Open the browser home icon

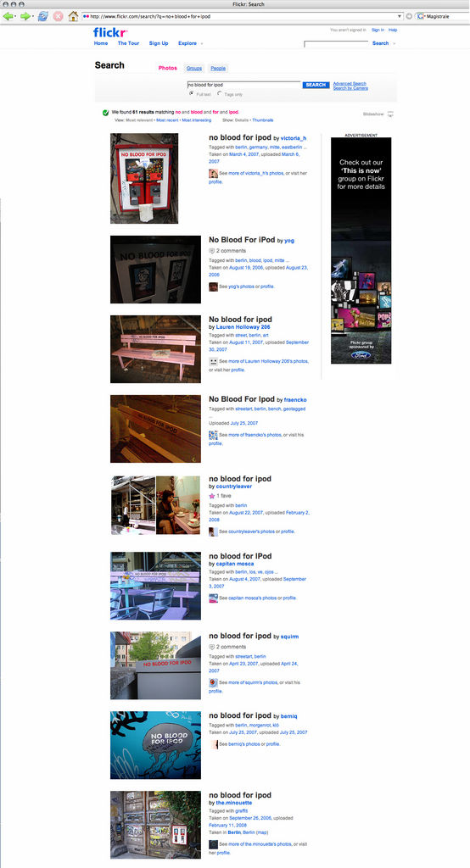(73, 16)
